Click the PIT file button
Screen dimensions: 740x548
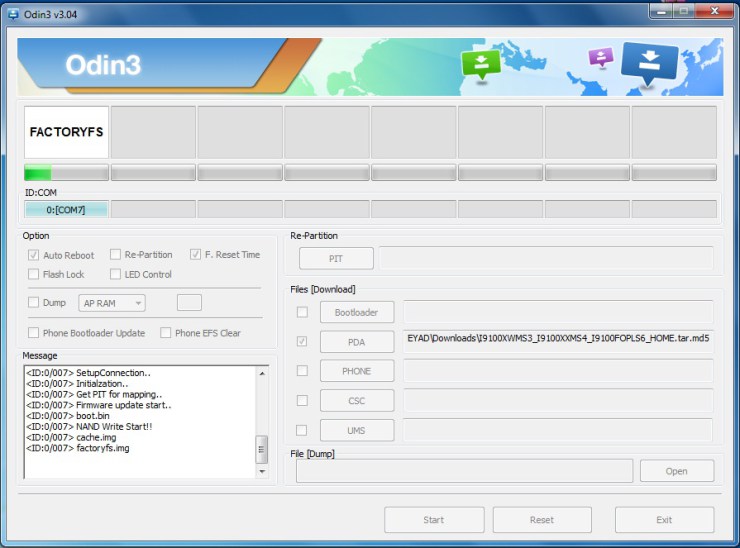(336, 259)
